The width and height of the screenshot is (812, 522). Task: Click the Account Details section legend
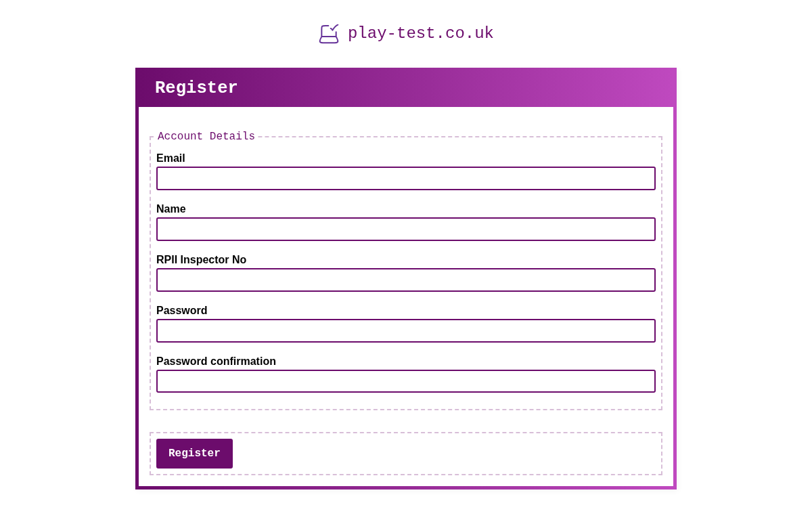(206, 136)
